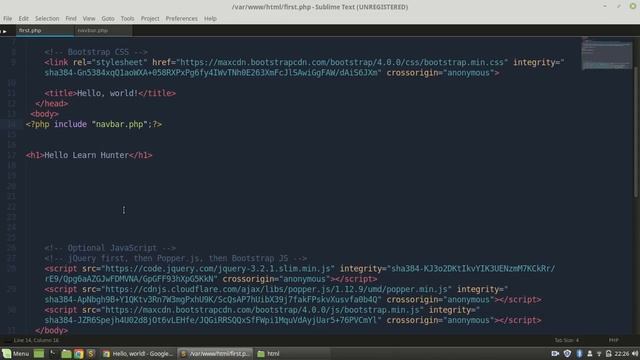640x360 pixels.
Task: Switch to Hello, world! Google Chrome window
Action: (x=138, y=353)
